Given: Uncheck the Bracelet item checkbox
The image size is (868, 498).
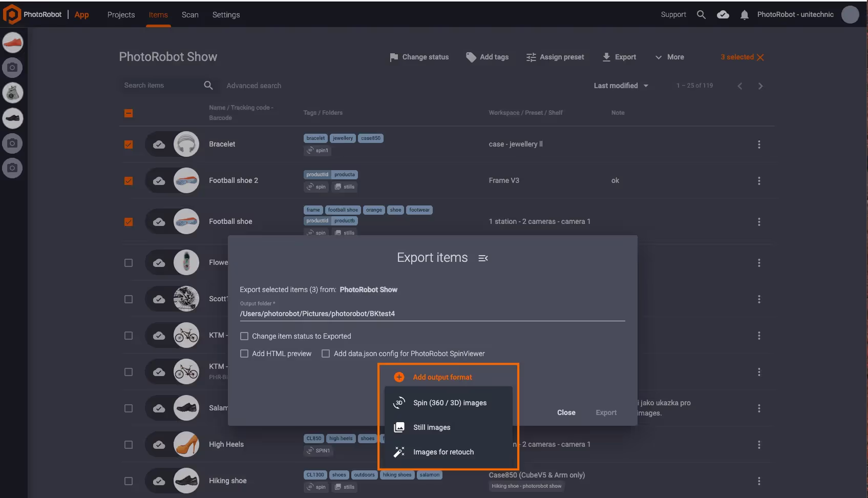Looking at the screenshot, I should tap(129, 144).
